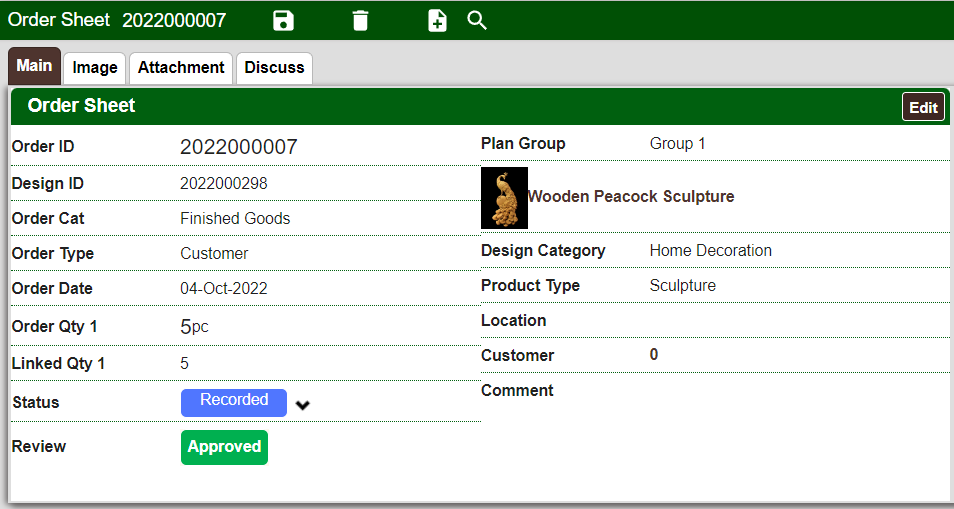954x509 pixels.
Task: Open the Attachment tab
Action: click(181, 68)
